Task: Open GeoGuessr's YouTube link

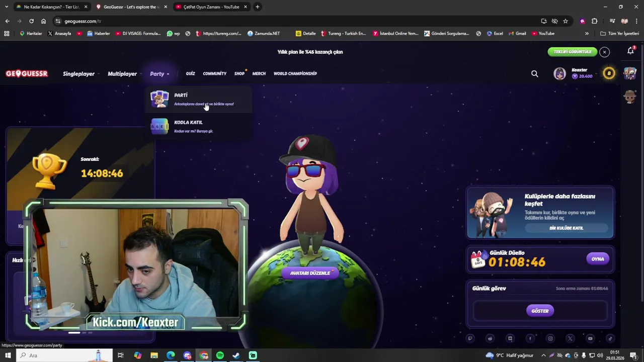Action: [x=590, y=338]
